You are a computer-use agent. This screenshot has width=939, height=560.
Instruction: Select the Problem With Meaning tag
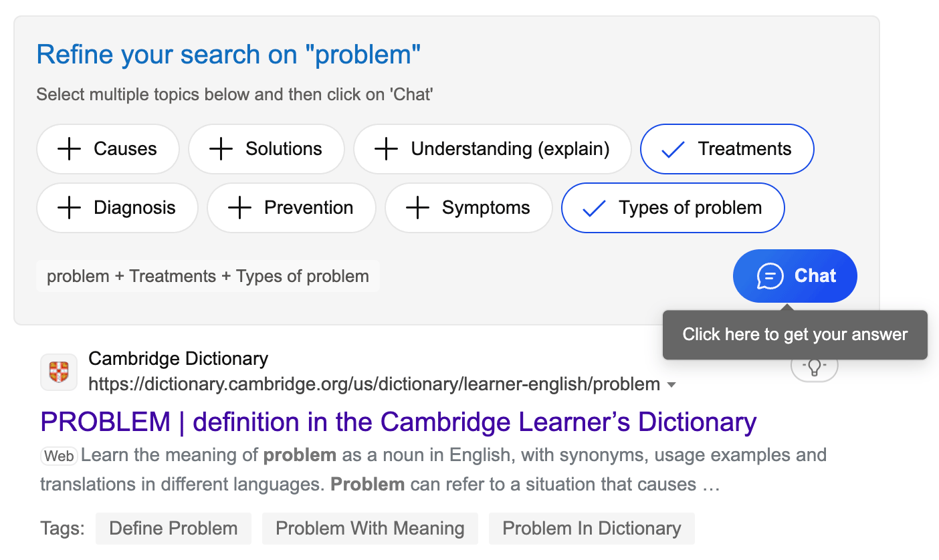(x=370, y=529)
